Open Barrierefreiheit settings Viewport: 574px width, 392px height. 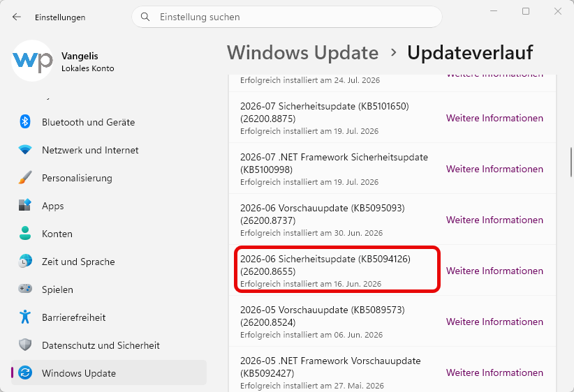pyautogui.click(x=109, y=317)
